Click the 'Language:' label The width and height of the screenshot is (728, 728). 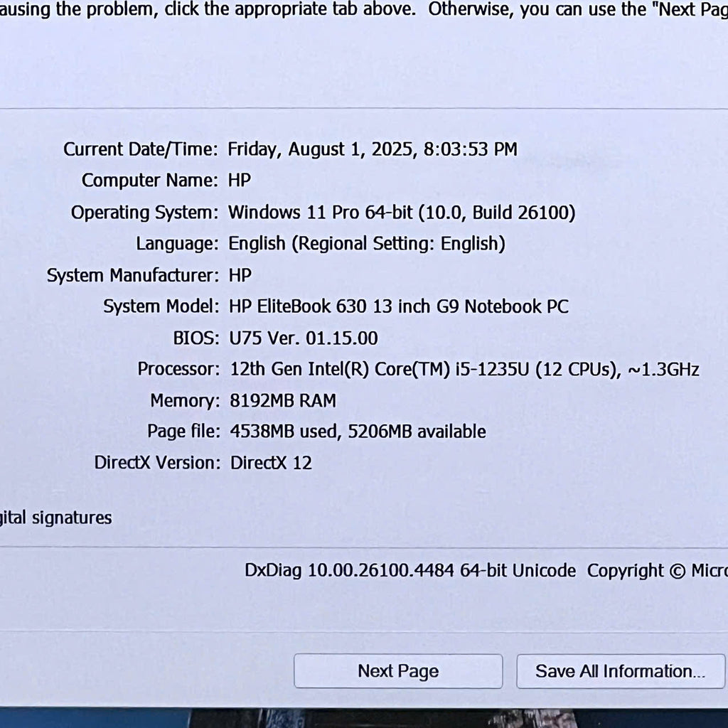[177, 244]
